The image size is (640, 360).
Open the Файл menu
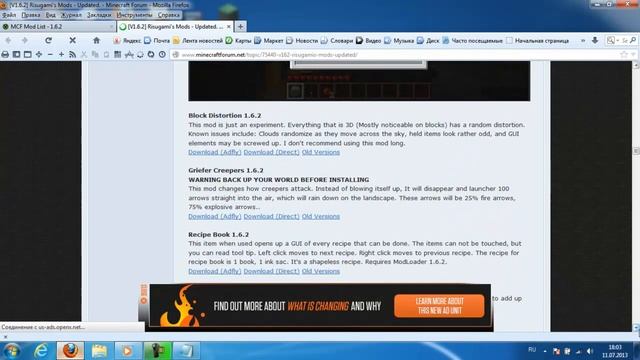9,15
